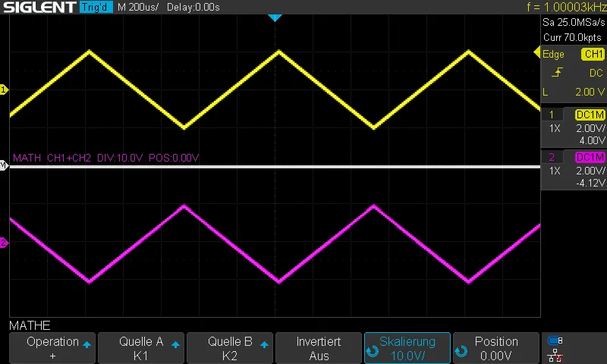
Task: Click the Position 0.00V button
Action: 496,348
